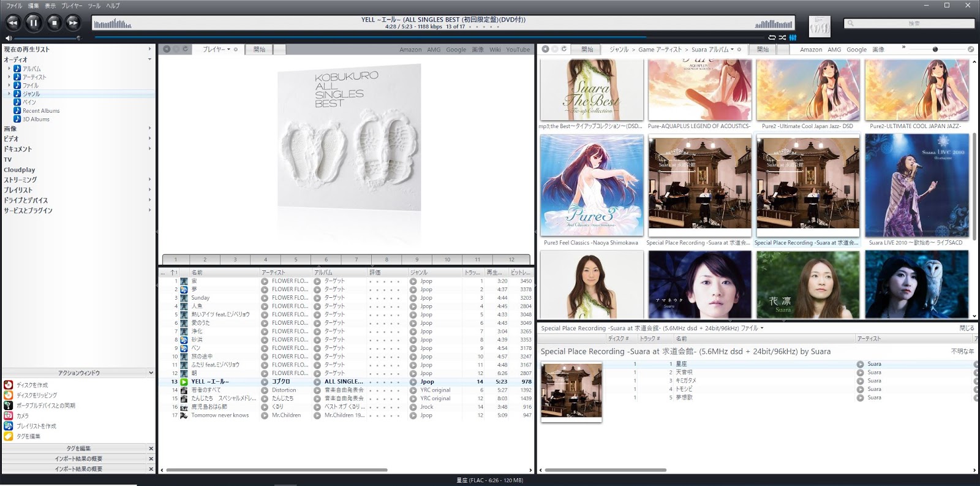Image resolution: width=980 pixels, height=486 pixels.
Task: Toggle repeat mode icon
Action: point(772,38)
